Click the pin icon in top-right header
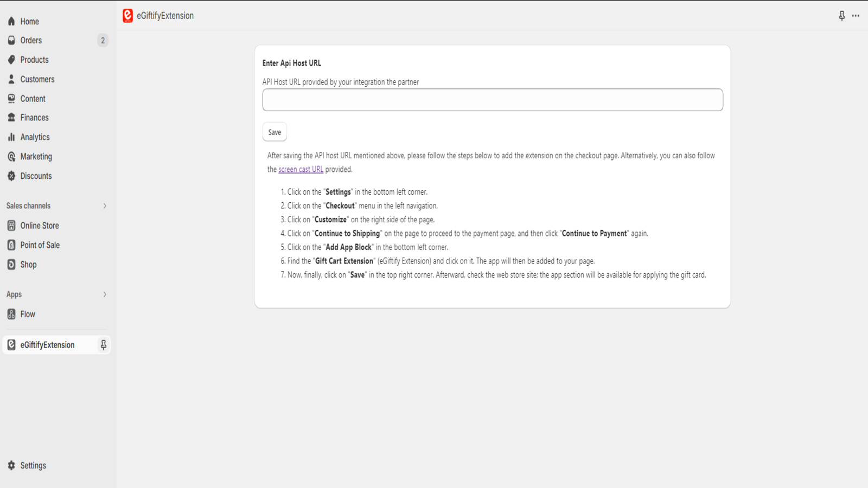The image size is (868, 488). click(841, 16)
